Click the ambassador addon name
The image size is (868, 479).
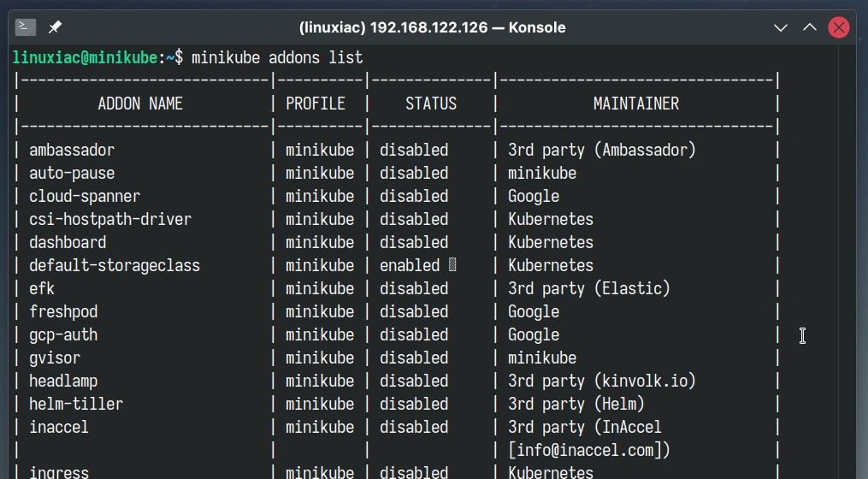(72, 150)
